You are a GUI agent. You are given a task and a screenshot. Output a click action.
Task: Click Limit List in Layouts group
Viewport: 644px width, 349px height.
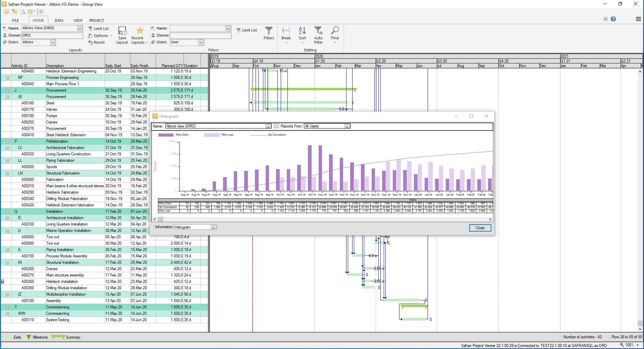(99, 29)
